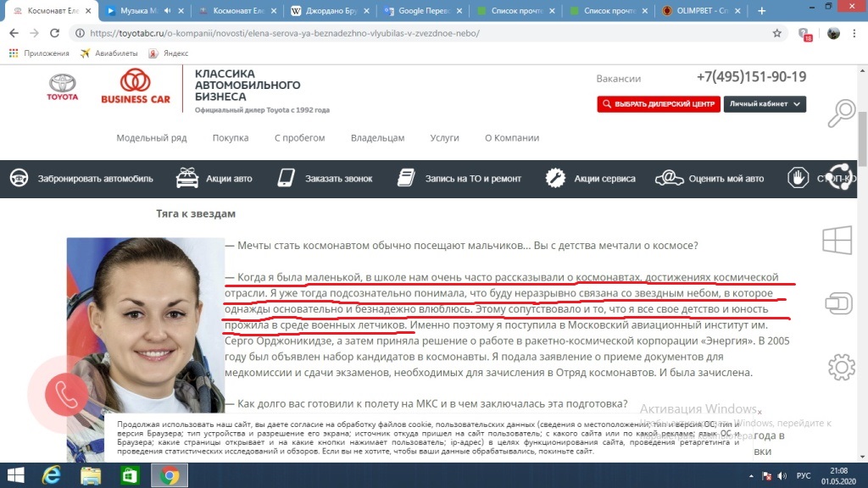Close the cookie consent notice
Screen dimensions: 868x488
click(x=759, y=413)
